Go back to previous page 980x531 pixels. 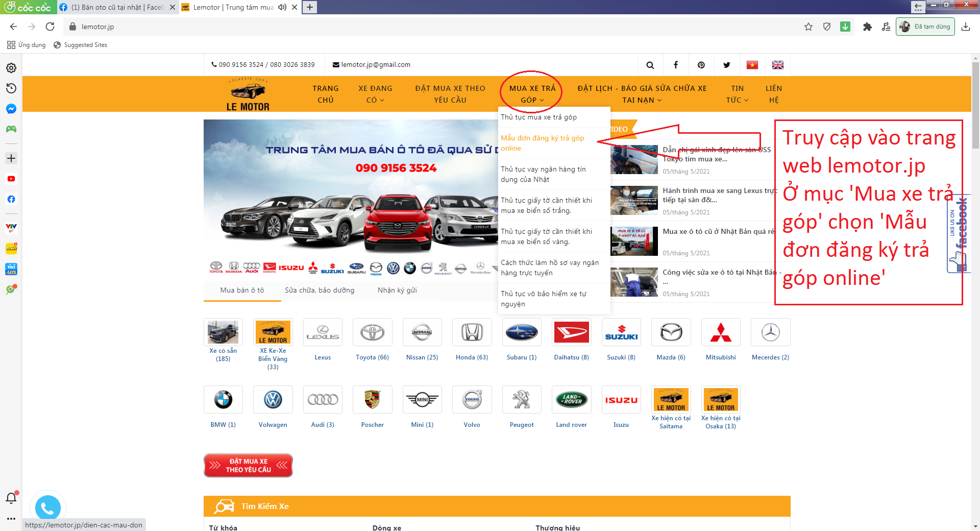[13, 27]
